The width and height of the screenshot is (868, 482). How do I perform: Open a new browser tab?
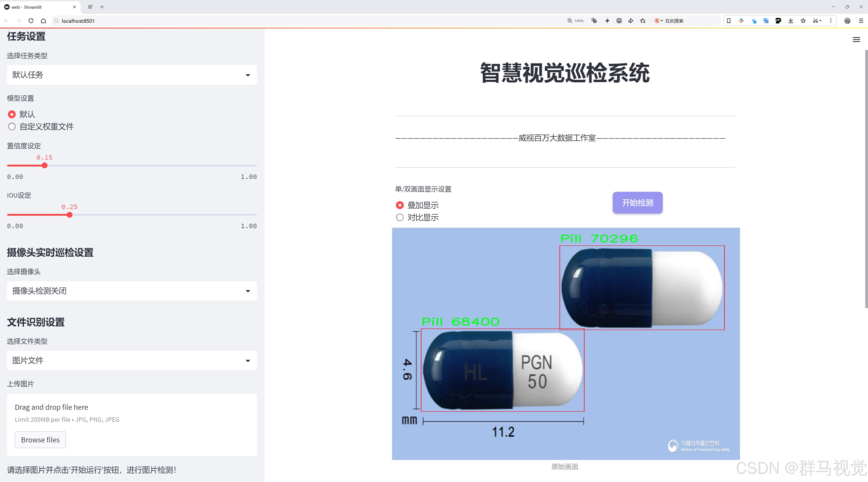point(102,7)
